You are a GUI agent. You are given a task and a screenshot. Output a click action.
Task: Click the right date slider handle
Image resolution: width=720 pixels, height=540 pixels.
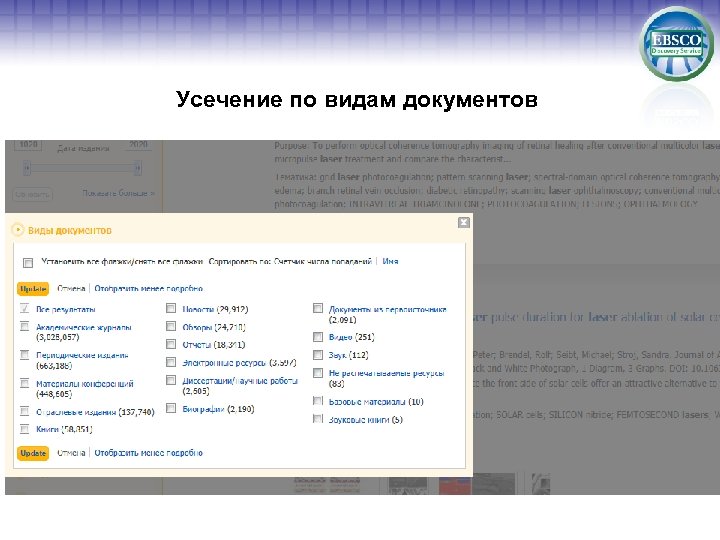(137, 168)
